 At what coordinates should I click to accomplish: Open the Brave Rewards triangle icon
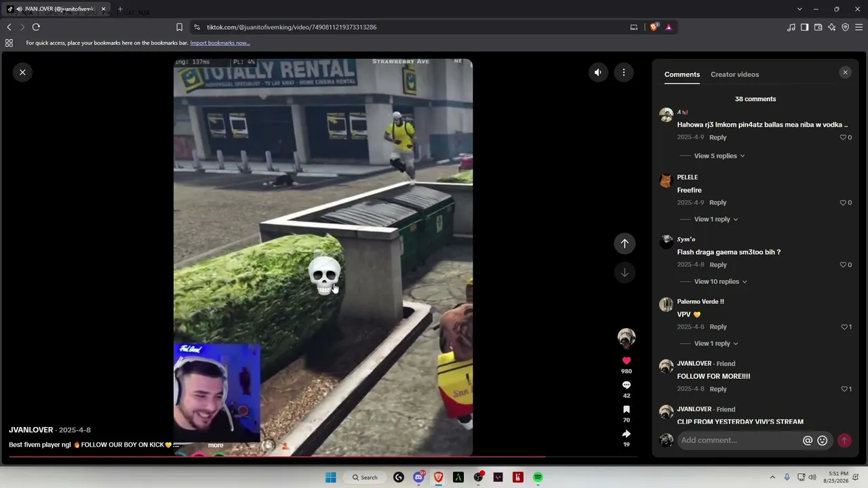tap(669, 27)
